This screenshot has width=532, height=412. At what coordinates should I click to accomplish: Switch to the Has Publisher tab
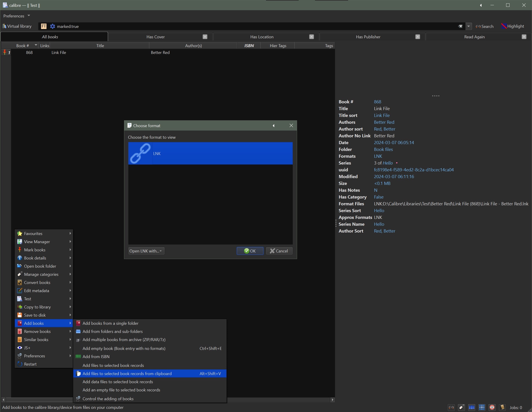pyautogui.click(x=368, y=37)
